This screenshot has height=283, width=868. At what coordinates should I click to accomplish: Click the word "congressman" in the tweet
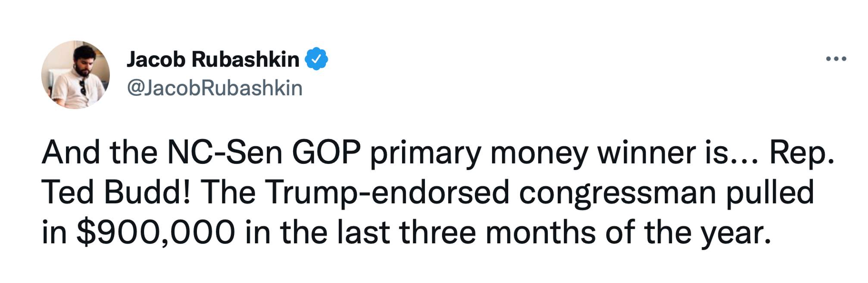click(617, 192)
